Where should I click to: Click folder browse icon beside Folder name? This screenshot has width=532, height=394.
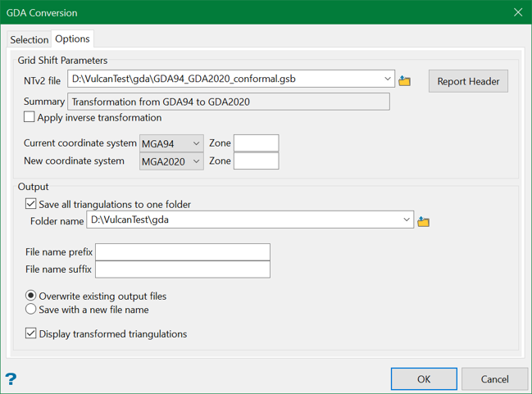click(x=423, y=221)
